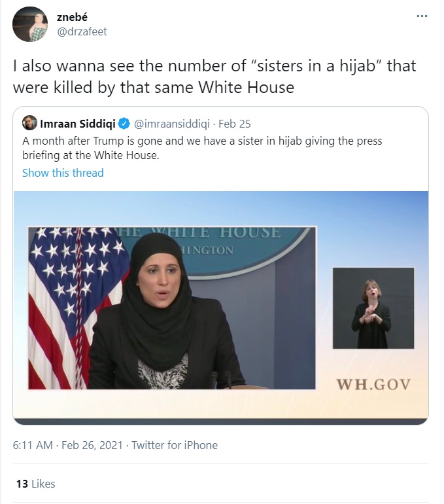Open Imraan Siddiqi's profile name

(77, 124)
